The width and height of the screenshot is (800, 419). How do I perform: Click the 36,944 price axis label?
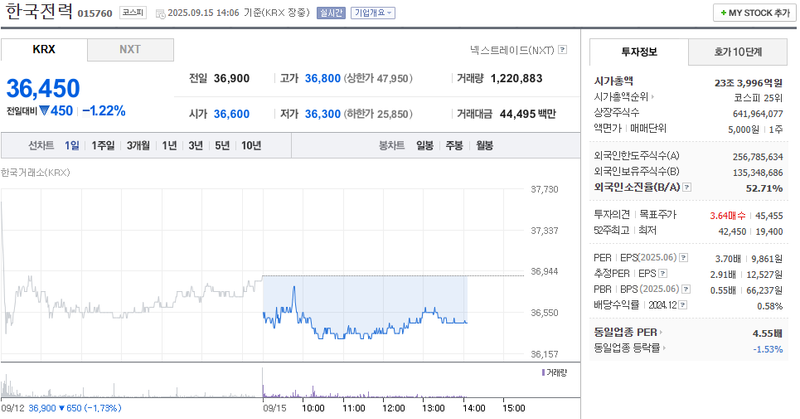(x=544, y=272)
